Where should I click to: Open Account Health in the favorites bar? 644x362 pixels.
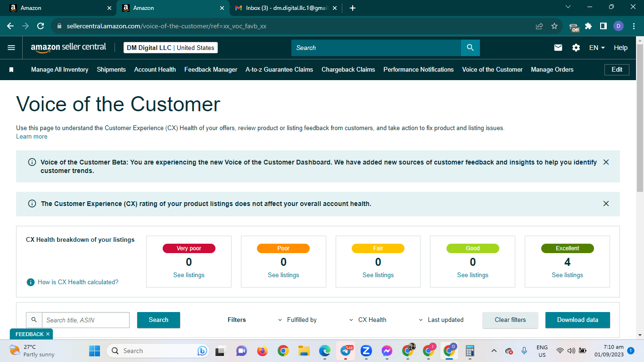pos(155,70)
